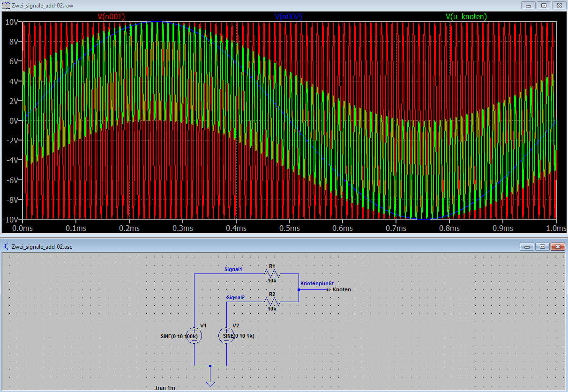Image resolution: width=568 pixels, height=392 pixels.
Task: Click the schematic window's title bar icon
Action: coord(6,246)
